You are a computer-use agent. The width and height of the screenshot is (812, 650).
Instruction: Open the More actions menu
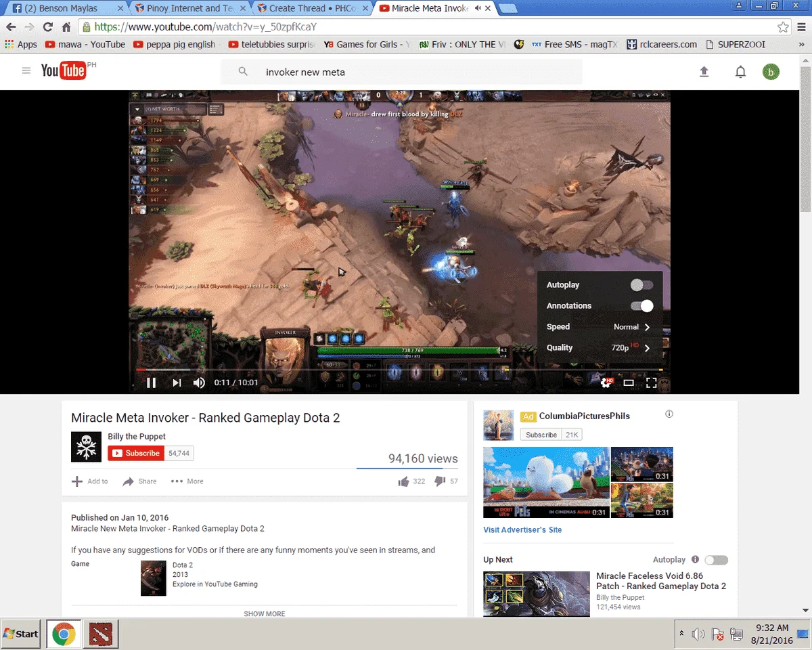pos(187,481)
